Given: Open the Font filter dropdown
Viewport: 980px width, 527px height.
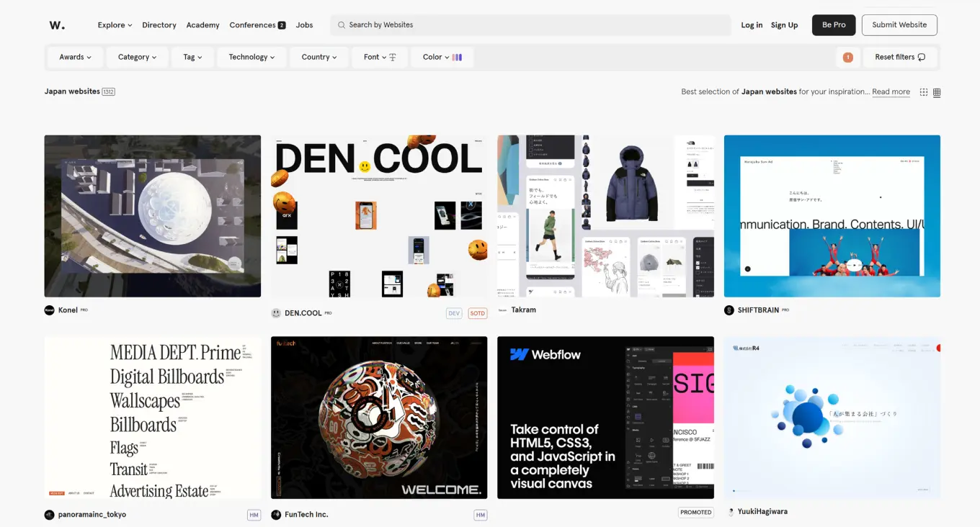Looking at the screenshot, I should point(380,57).
